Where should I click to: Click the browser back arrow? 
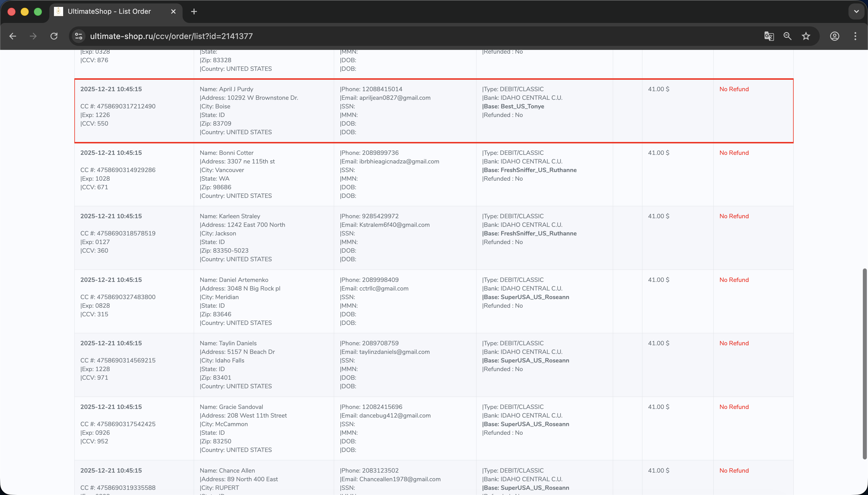(13, 36)
